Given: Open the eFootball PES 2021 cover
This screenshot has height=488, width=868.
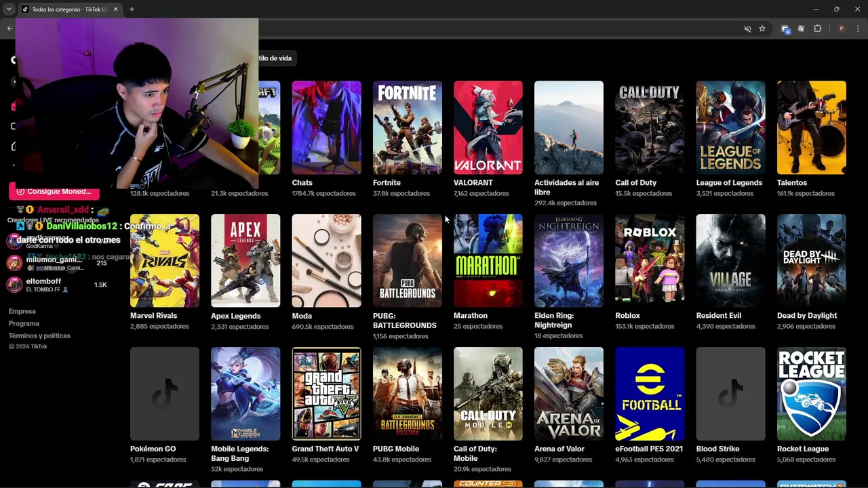Looking at the screenshot, I should pos(650,394).
